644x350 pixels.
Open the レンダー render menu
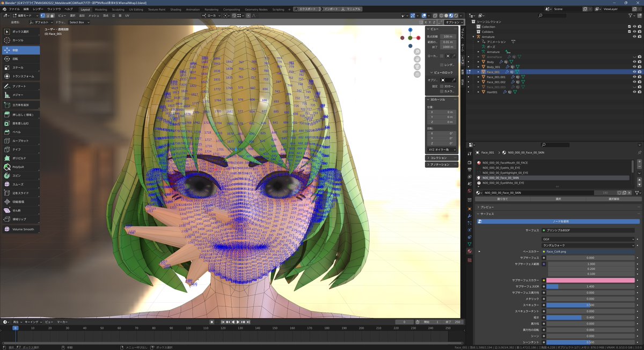(38, 9)
